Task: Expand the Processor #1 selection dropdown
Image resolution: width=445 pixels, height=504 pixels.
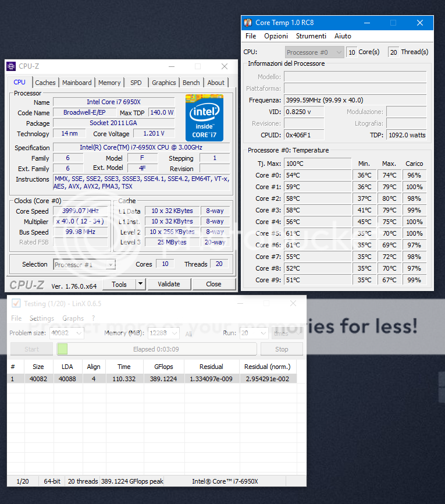Action: coord(111,265)
